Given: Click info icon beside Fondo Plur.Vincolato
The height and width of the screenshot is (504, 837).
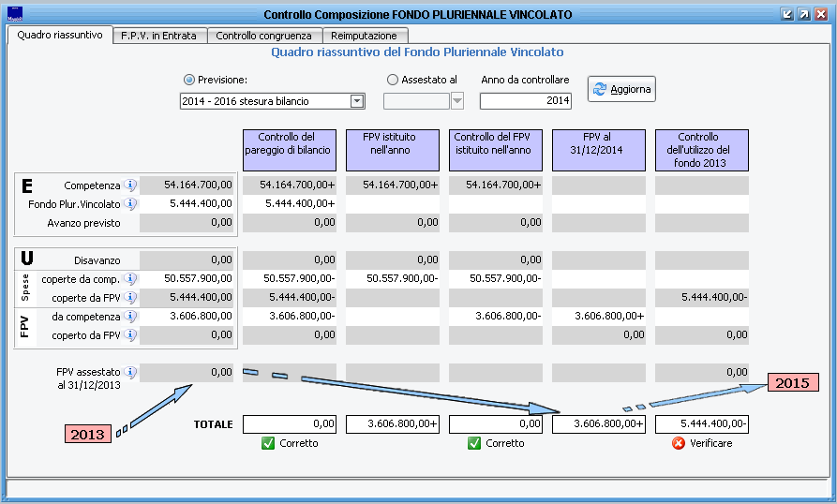Looking at the screenshot, I should (130, 204).
